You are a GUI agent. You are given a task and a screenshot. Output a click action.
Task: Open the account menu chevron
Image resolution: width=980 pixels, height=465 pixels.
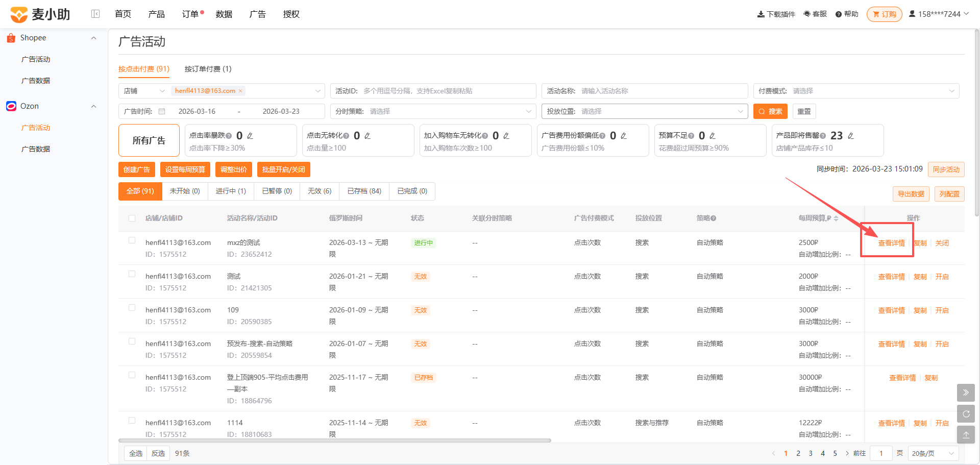tap(966, 14)
